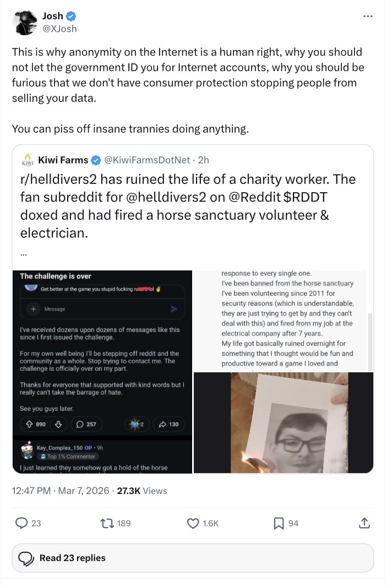Open the @KiwiFarmsDotNet quoted handle
This screenshot has width=392, height=586.
pyautogui.click(x=148, y=160)
